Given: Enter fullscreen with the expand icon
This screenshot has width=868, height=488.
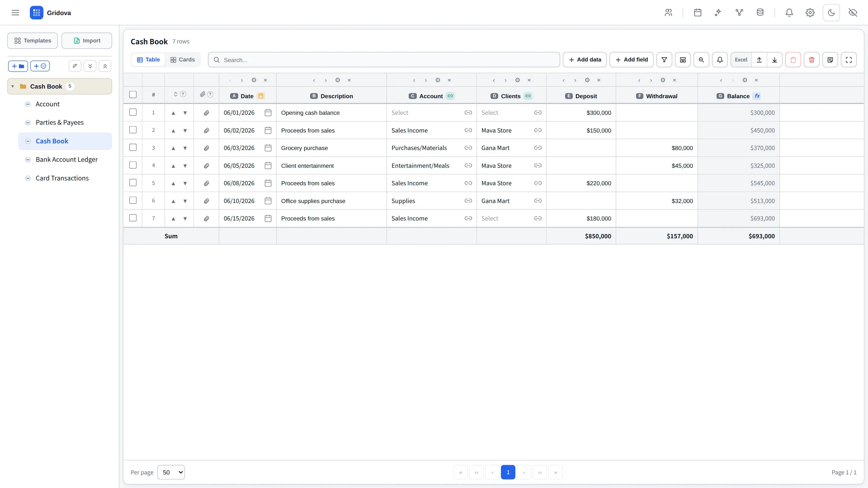Looking at the screenshot, I should pyautogui.click(x=849, y=60).
